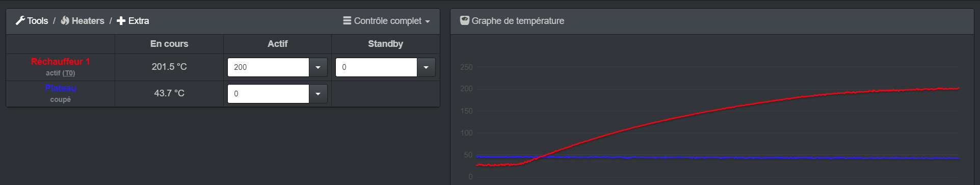Click the Tools wrench icon

pyautogui.click(x=20, y=21)
